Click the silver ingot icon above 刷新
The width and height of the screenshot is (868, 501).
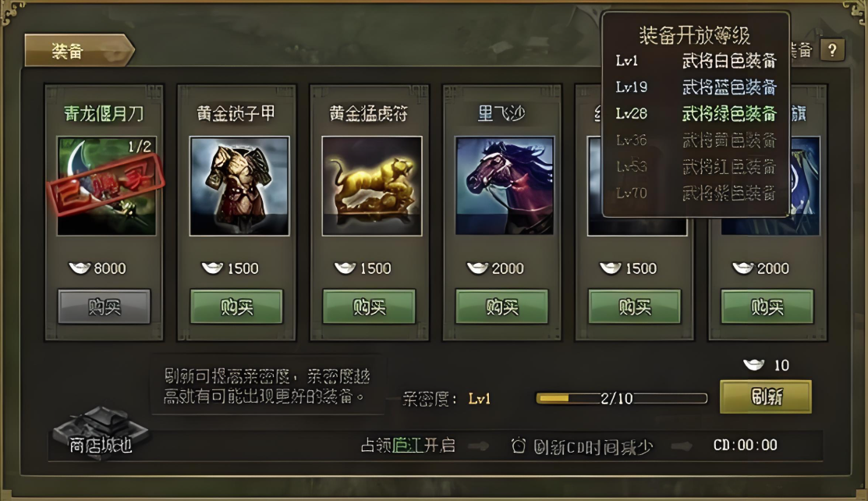coord(753,364)
